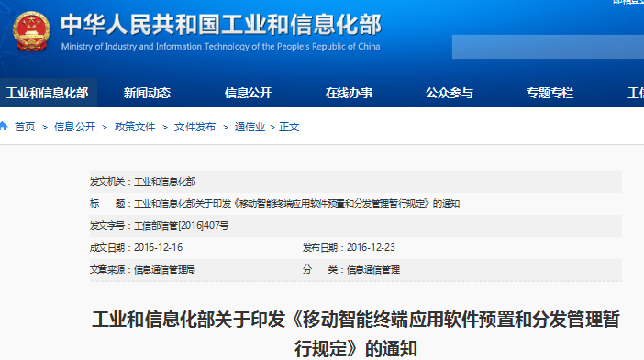The width and height of the screenshot is (644, 360).
Task: Click the main article heading
Action: [356, 334]
